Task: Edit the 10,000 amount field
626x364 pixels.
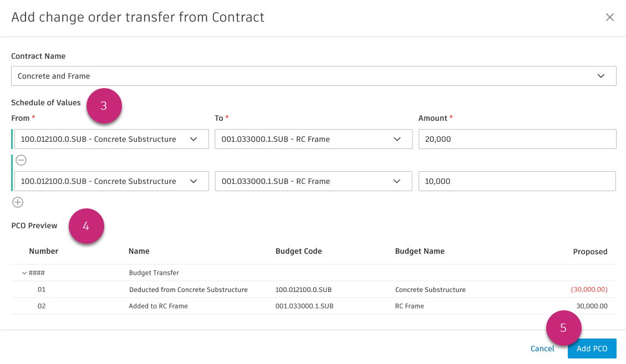Action: click(x=517, y=181)
